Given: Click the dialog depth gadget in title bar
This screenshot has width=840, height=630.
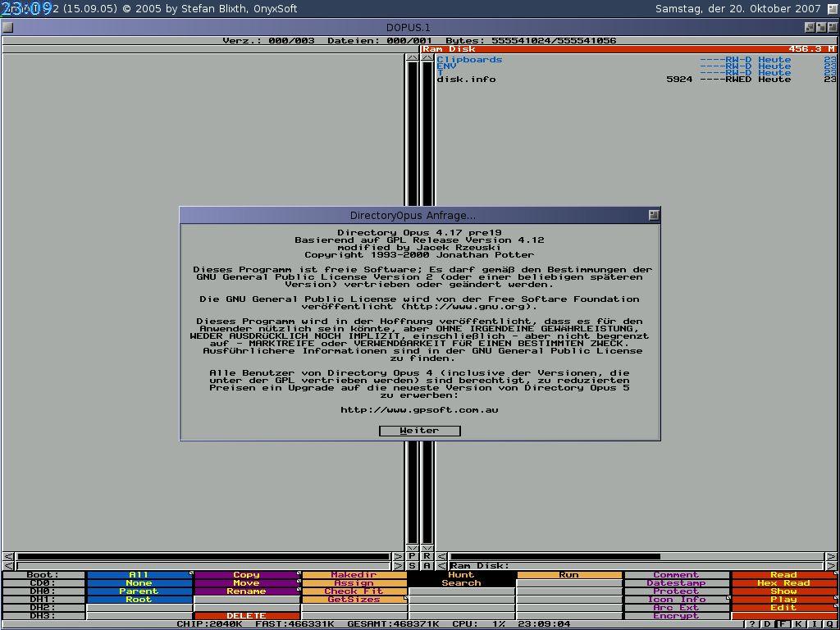Looking at the screenshot, I should click(x=654, y=216).
